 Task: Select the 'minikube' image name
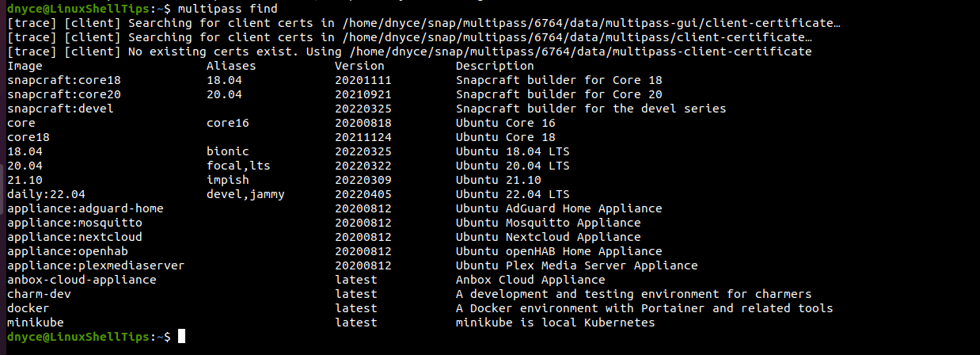pyautogui.click(x=35, y=323)
